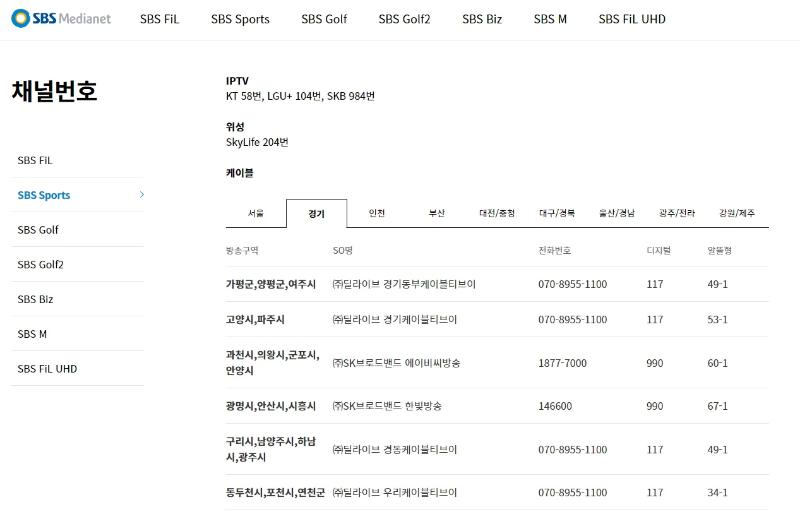This screenshot has height=511, width=800.
Task: Click ㈜SK브로드밴드 한빛방송 SO name
Action: tap(387, 406)
